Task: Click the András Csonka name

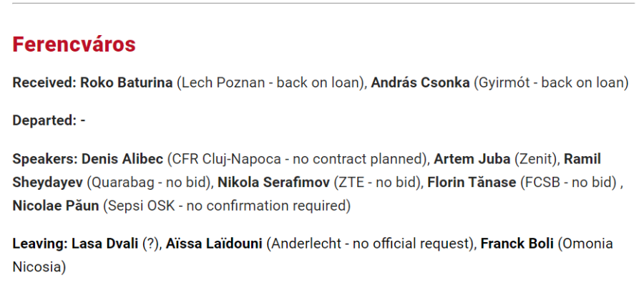Action: coord(420,82)
